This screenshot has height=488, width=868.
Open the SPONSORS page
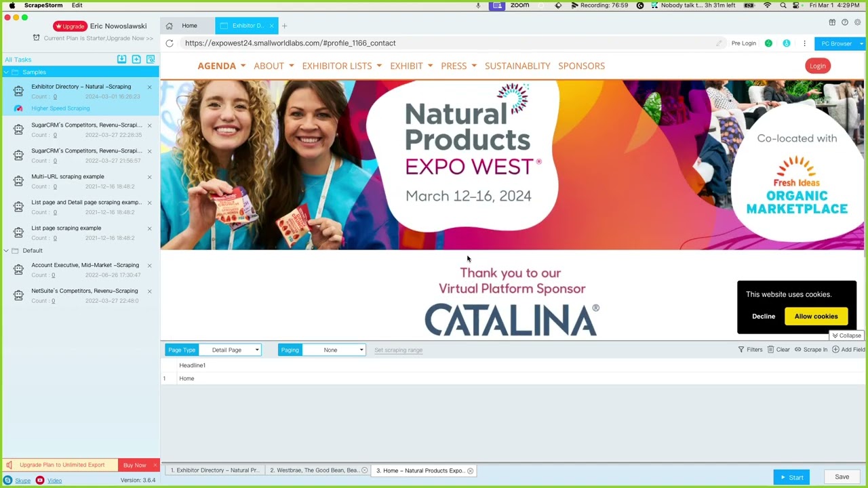click(x=581, y=66)
